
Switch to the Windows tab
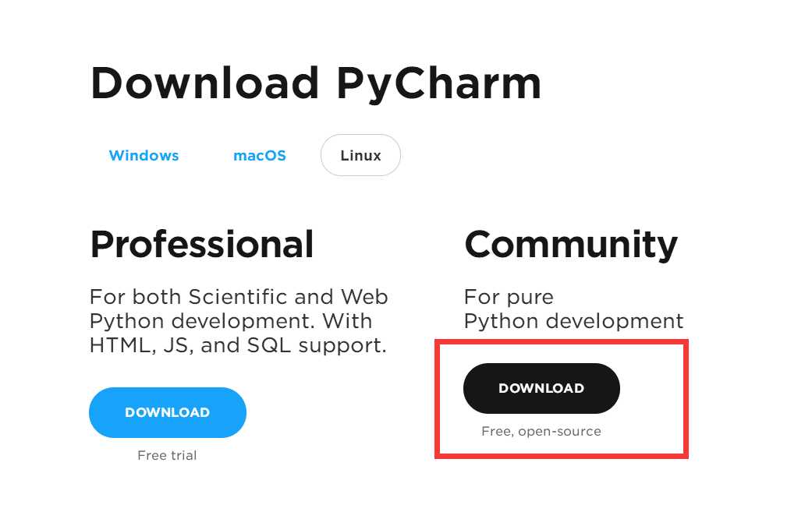point(144,155)
